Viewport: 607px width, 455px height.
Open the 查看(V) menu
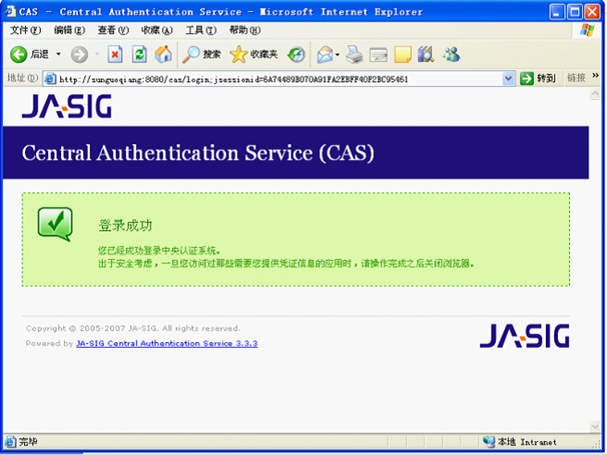113,30
